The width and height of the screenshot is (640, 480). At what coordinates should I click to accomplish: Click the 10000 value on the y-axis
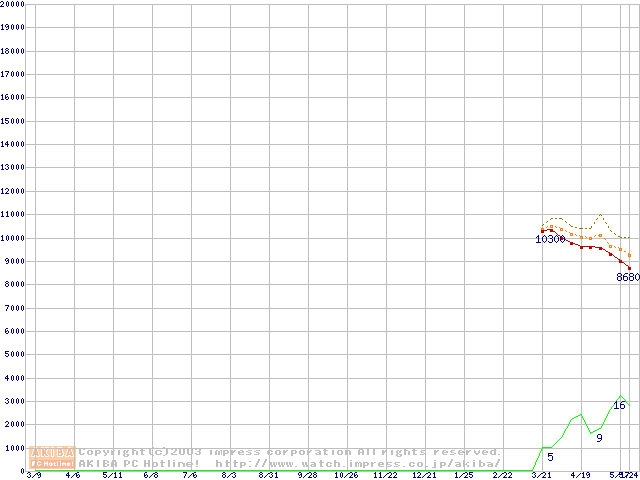coord(14,238)
